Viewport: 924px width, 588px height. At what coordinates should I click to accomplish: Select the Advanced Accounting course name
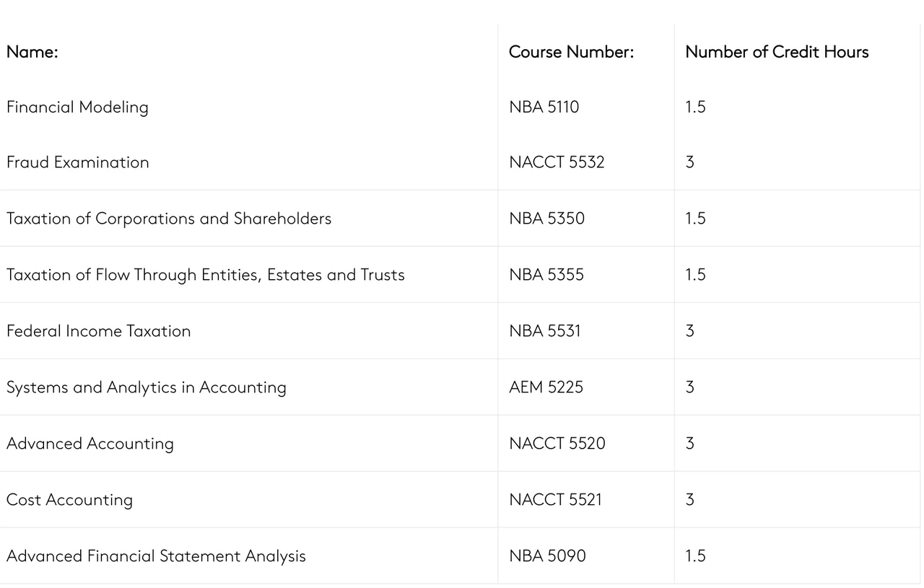click(x=90, y=444)
